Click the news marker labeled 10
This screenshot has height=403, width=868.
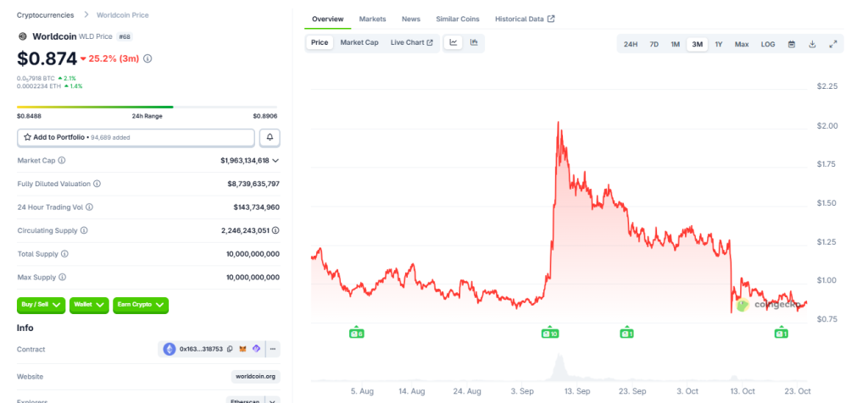(x=549, y=333)
